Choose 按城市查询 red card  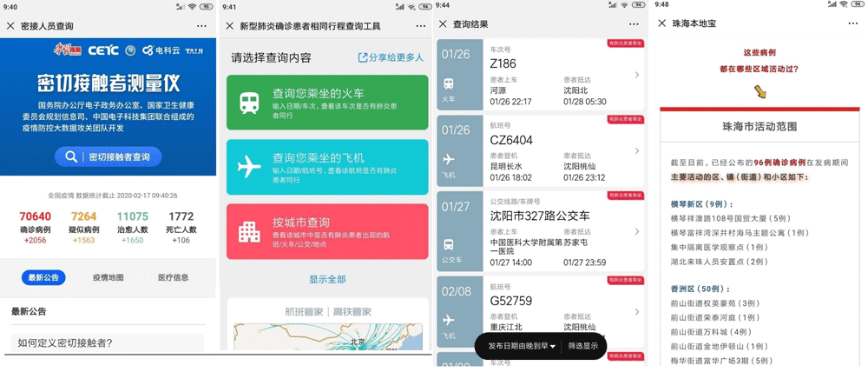click(327, 231)
